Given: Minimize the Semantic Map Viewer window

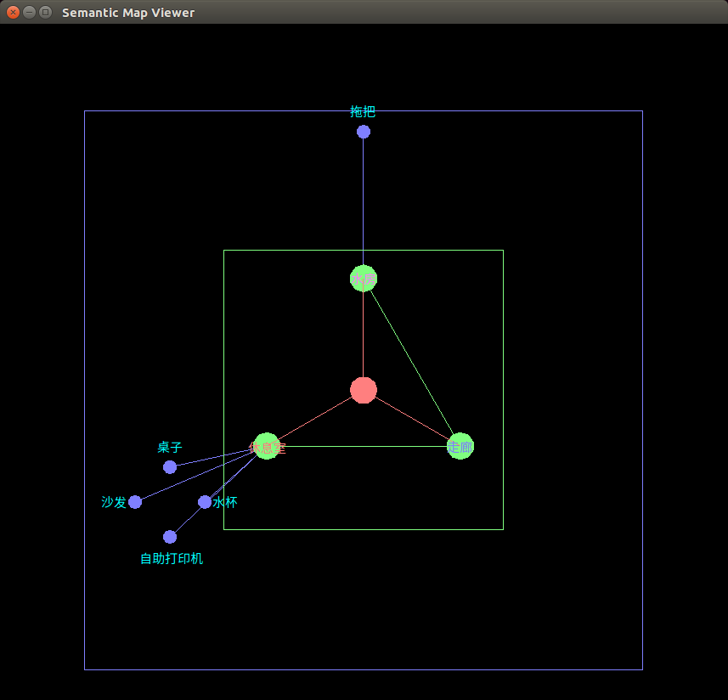Looking at the screenshot, I should click(x=29, y=12).
